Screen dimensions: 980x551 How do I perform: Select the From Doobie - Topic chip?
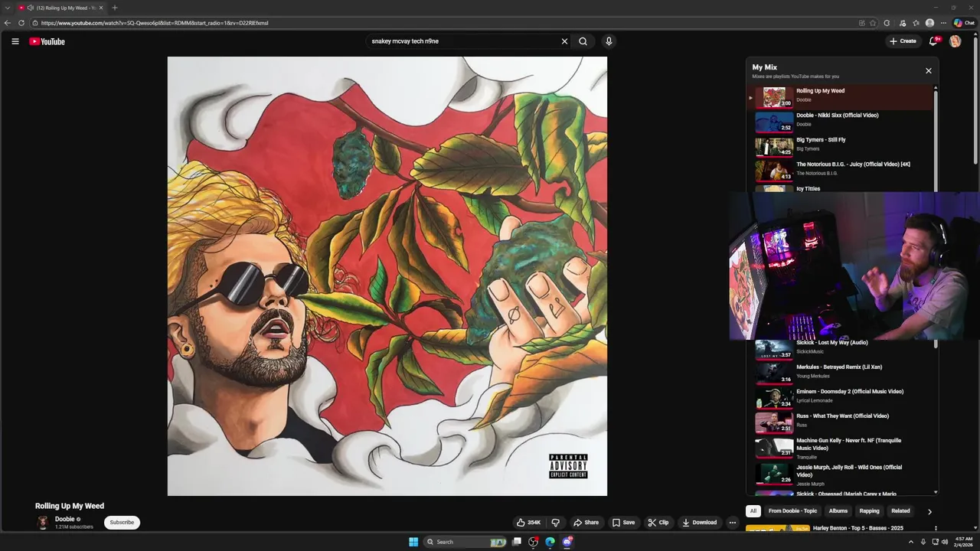[792, 511]
